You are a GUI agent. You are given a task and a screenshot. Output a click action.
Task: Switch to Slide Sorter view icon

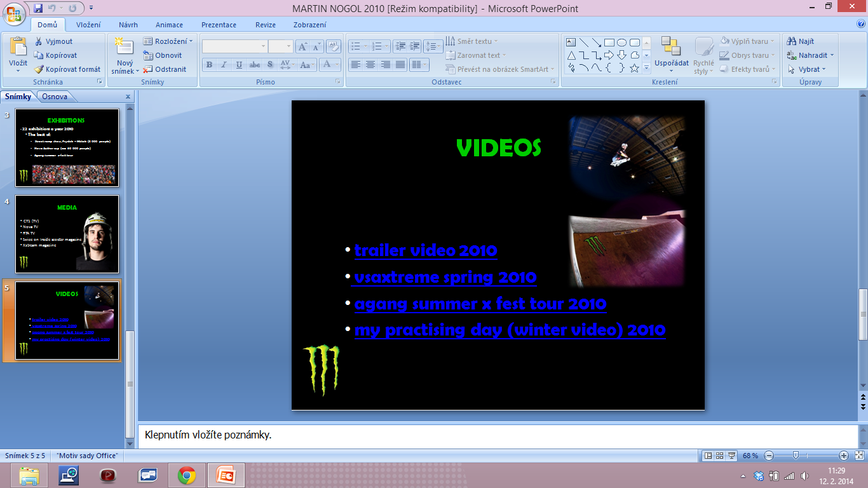720,456
